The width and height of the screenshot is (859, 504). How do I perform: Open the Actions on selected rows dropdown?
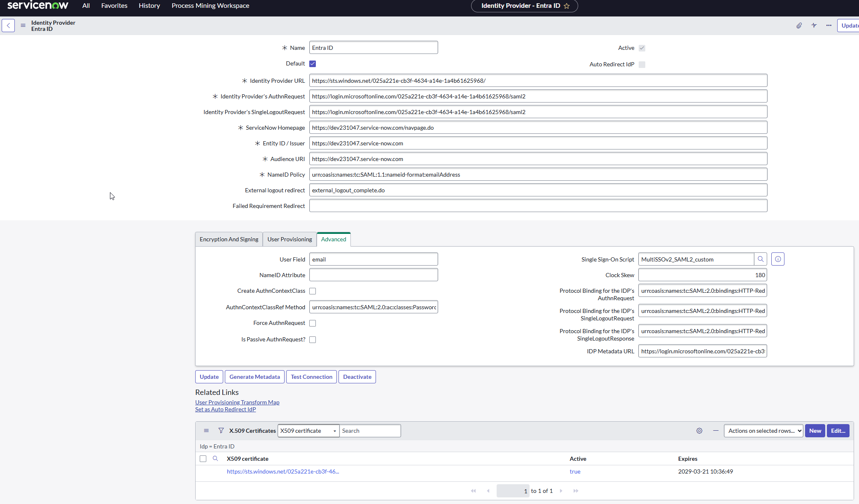[763, 431]
